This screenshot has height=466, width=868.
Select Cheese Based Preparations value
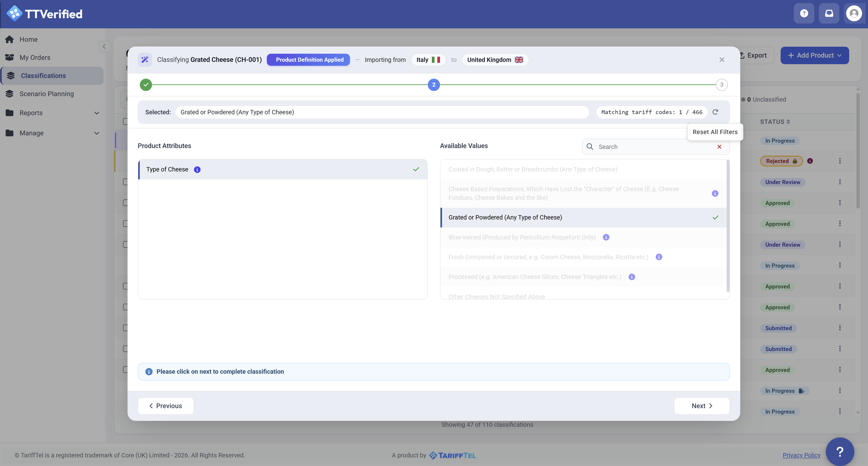pyautogui.click(x=583, y=193)
